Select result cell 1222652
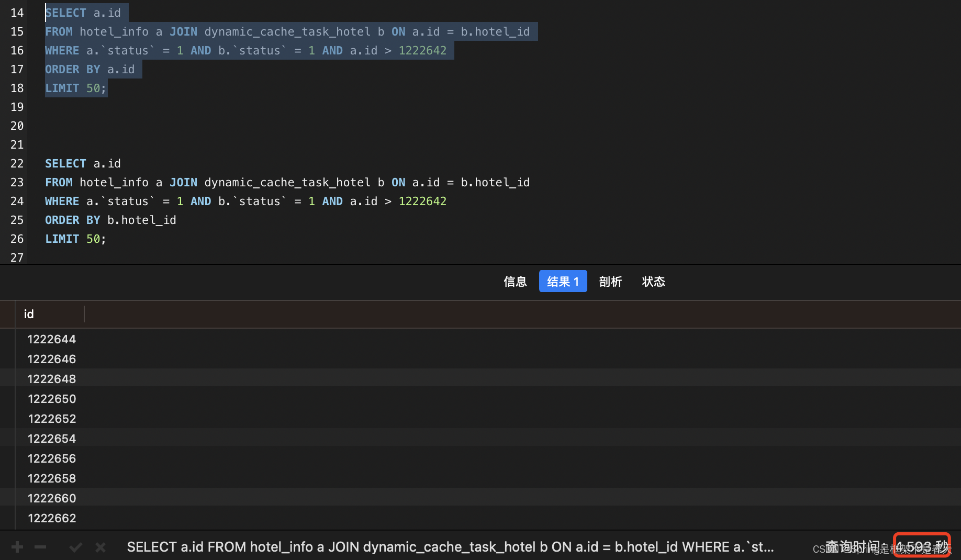Image resolution: width=961 pixels, height=560 pixels. [52, 419]
